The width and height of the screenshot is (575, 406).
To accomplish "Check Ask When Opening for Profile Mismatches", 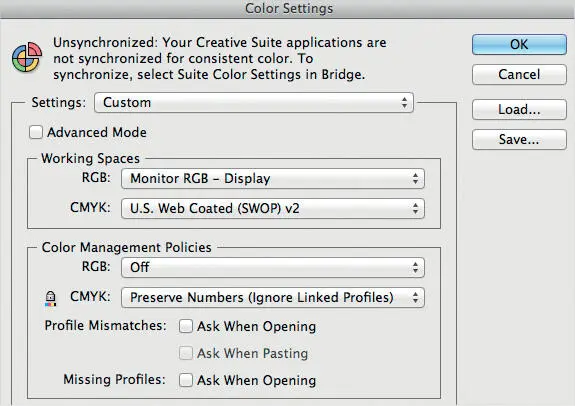I will tap(186, 326).
